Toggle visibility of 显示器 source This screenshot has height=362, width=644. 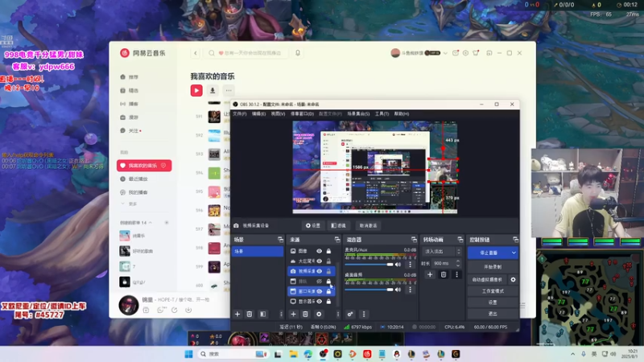click(319, 301)
